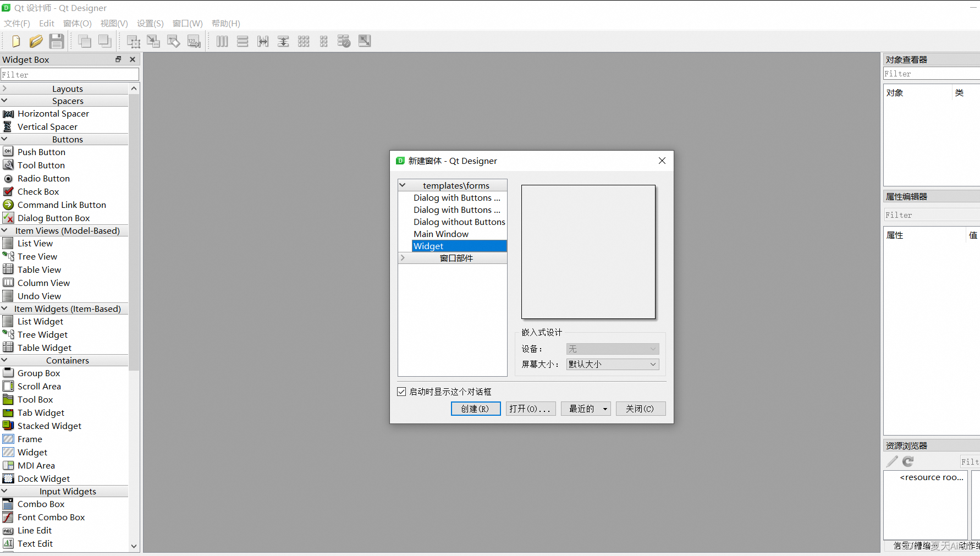The image size is (980, 556).
Task: Select the Edit Signals/Slots mode icon
Action: click(153, 41)
